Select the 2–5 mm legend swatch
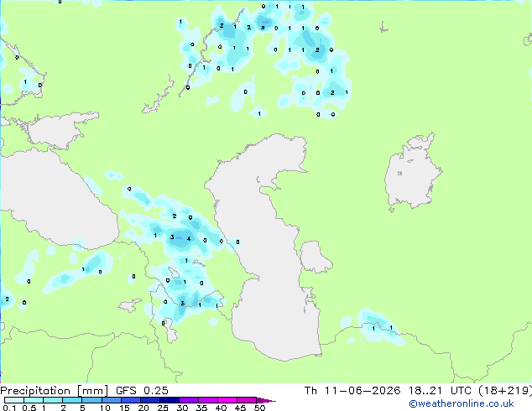Image resolution: width=532 pixels, height=411 pixels. [72, 400]
